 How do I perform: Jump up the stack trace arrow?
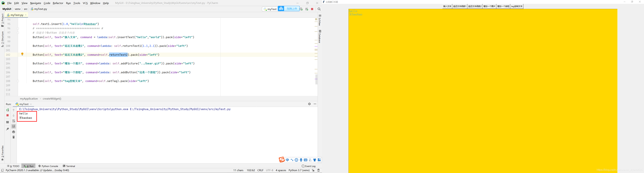(14, 110)
